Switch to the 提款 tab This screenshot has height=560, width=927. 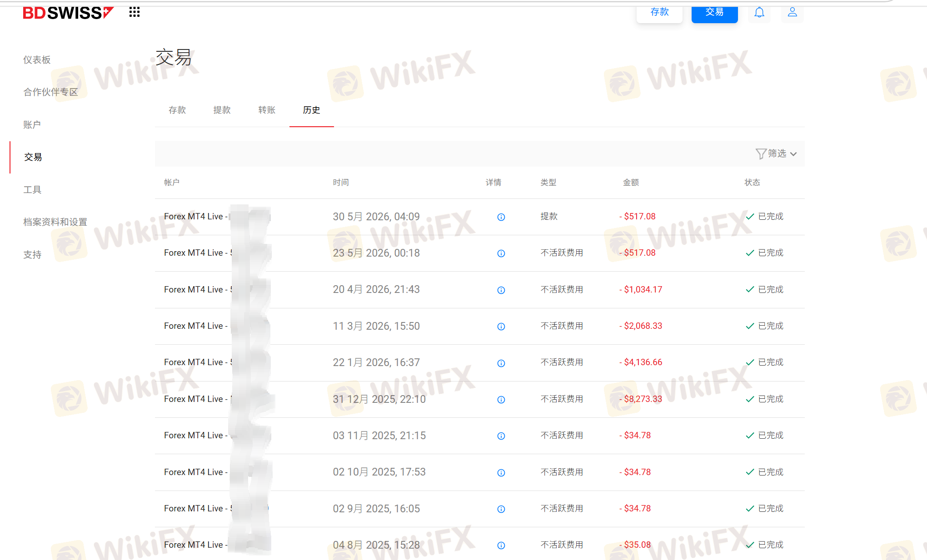click(x=222, y=110)
